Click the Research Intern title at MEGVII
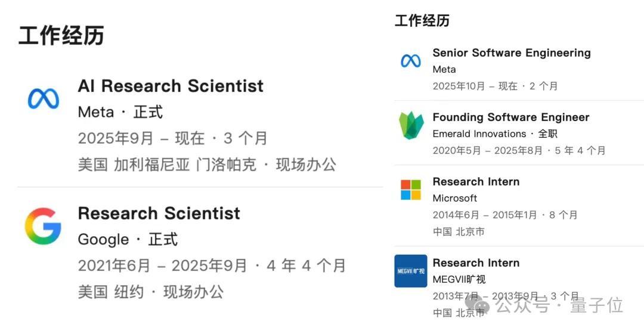 (x=476, y=263)
